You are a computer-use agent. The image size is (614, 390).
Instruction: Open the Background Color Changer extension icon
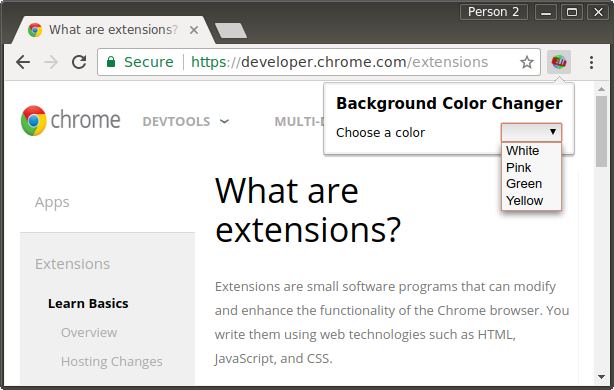[x=559, y=62]
